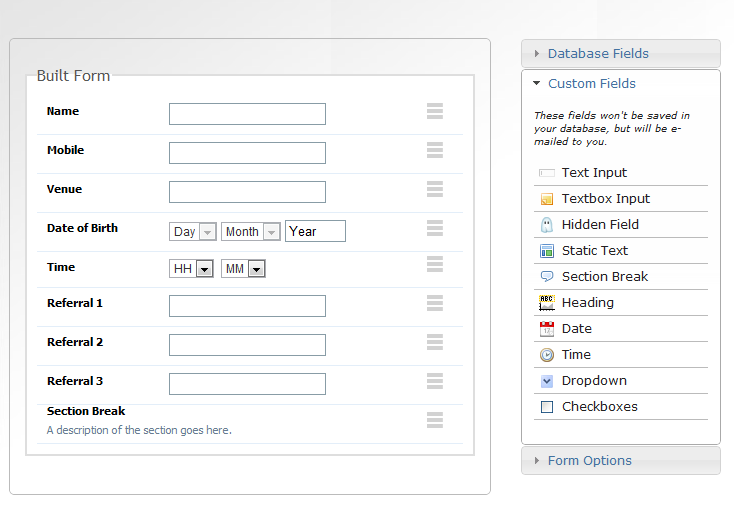Open the Day dropdown

(x=192, y=232)
